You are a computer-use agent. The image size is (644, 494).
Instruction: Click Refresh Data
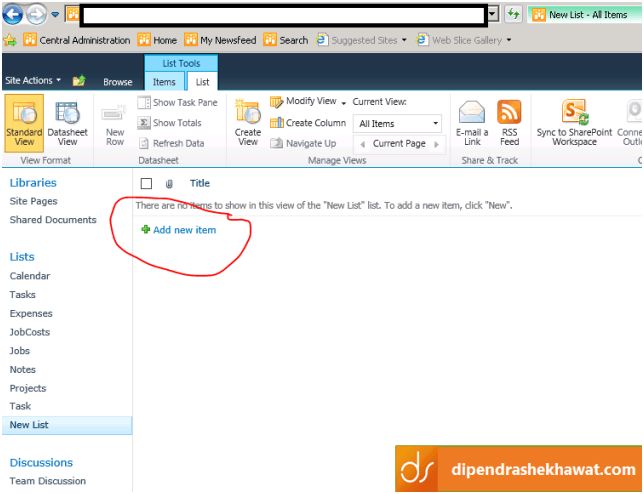(171, 143)
